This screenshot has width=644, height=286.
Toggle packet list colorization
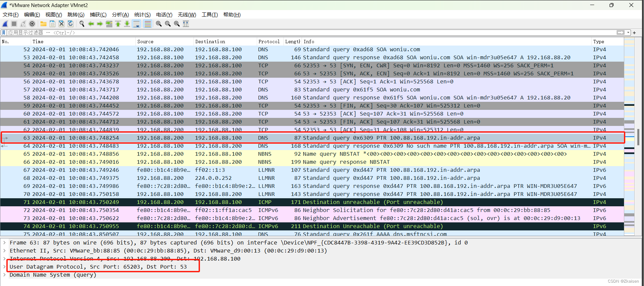147,24
